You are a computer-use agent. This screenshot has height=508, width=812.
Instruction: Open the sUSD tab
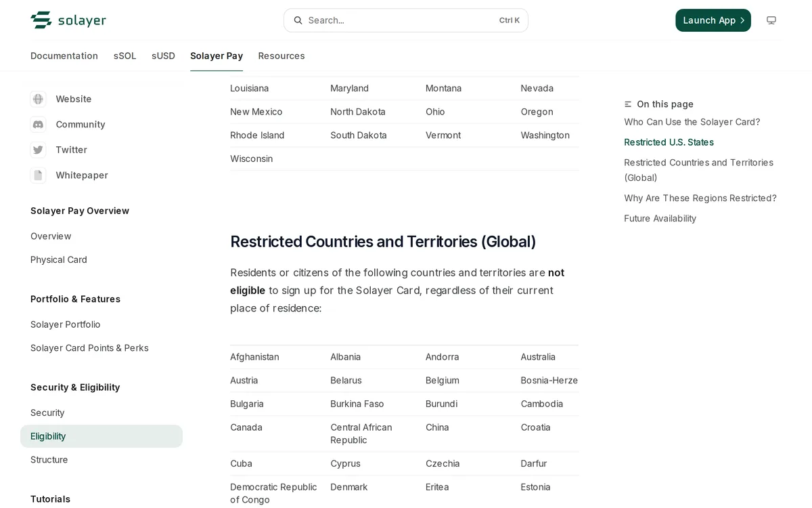point(163,56)
